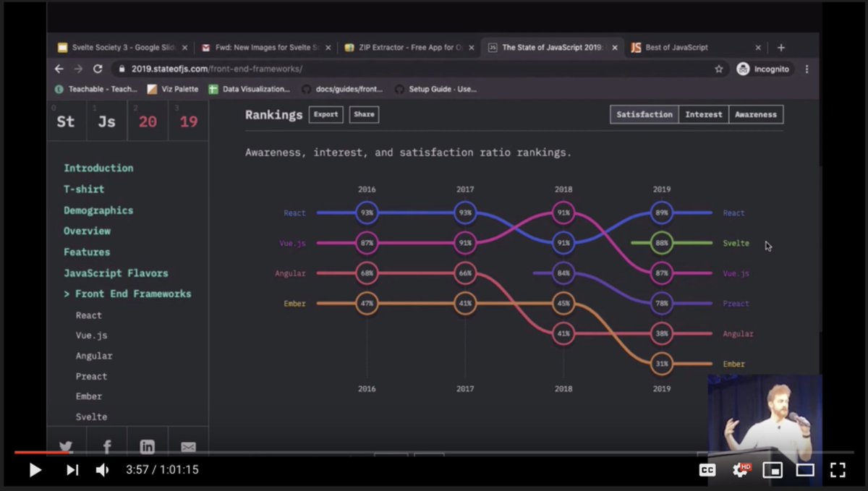Share via LinkedIn icon
Image resolution: width=868 pixels, height=491 pixels.
(x=148, y=446)
